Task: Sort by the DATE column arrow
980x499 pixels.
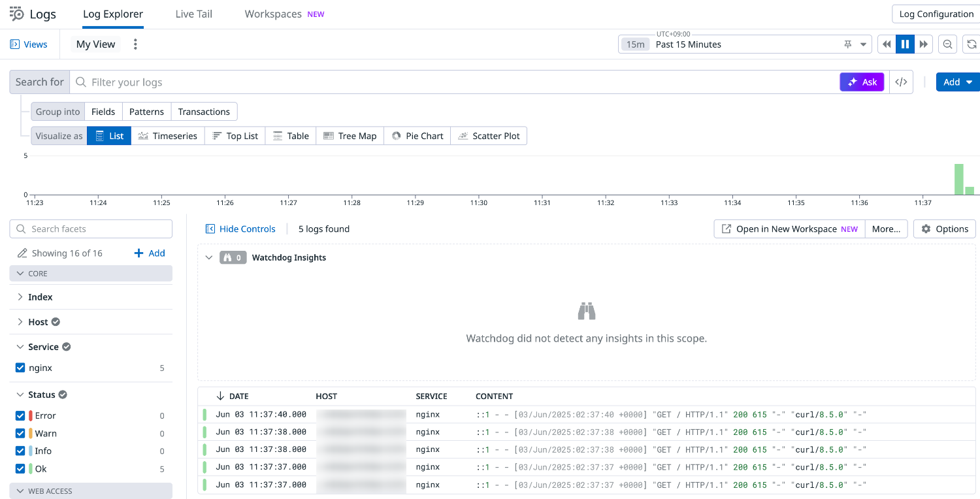Action: tap(220, 396)
